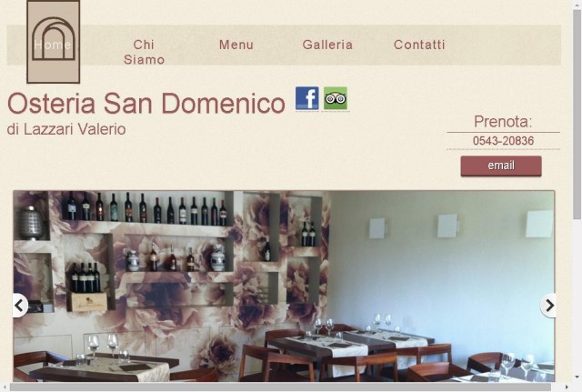Go to the Menu page
The width and height of the screenshot is (582, 392).
tap(236, 45)
